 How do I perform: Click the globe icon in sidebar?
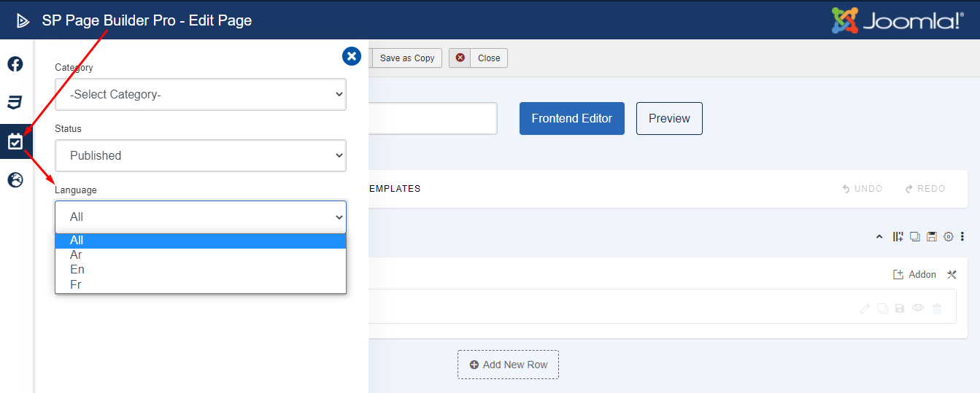[15, 179]
